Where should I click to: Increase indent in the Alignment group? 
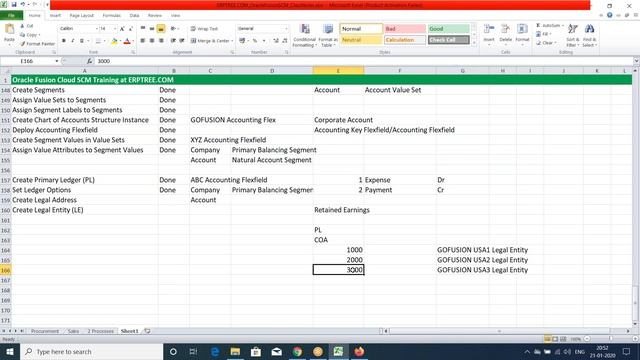click(x=182, y=41)
